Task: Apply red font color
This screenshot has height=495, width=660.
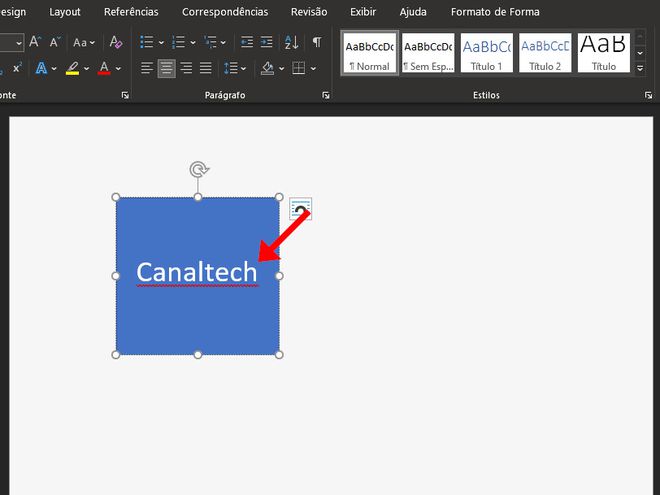Action: click(x=104, y=68)
